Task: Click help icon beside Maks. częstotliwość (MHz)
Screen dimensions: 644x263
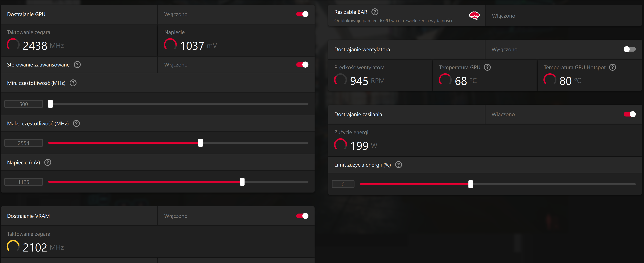Action: click(76, 123)
